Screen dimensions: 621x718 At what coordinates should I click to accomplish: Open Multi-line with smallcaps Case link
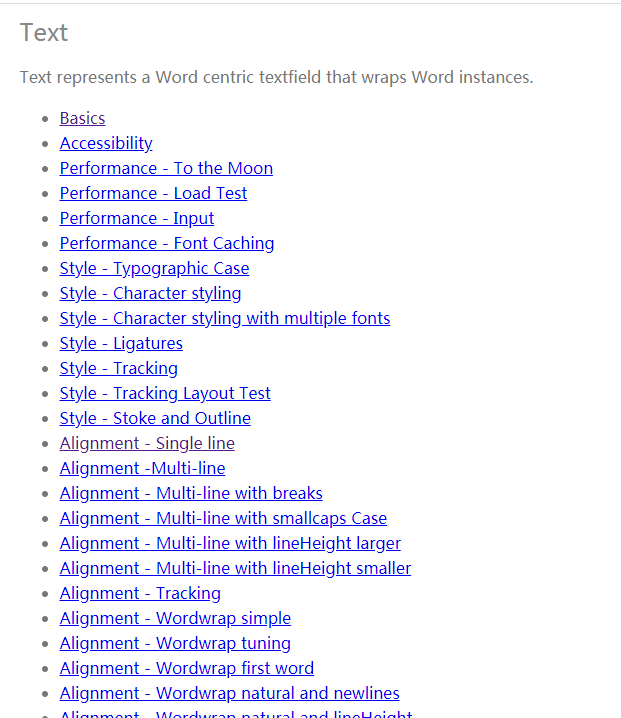223,518
